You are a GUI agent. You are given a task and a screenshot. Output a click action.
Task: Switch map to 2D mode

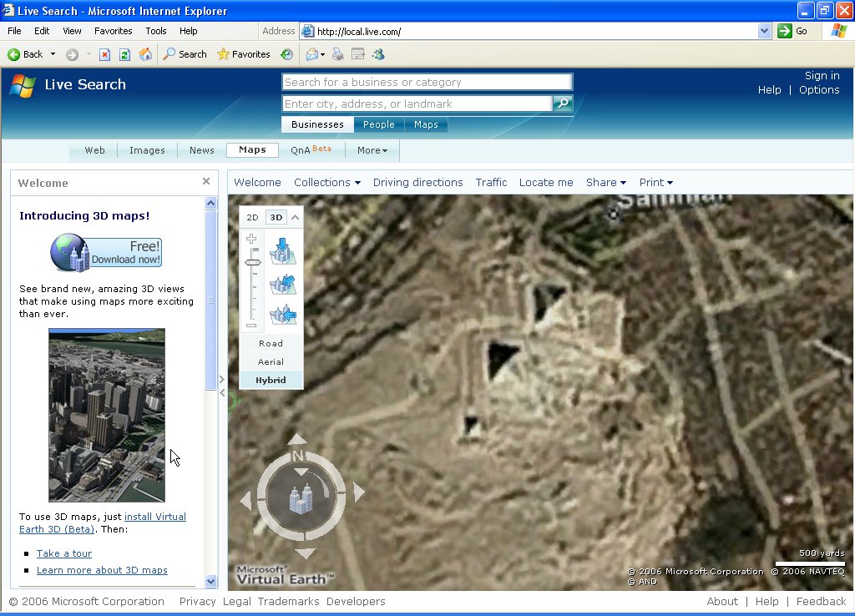tap(252, 217)
